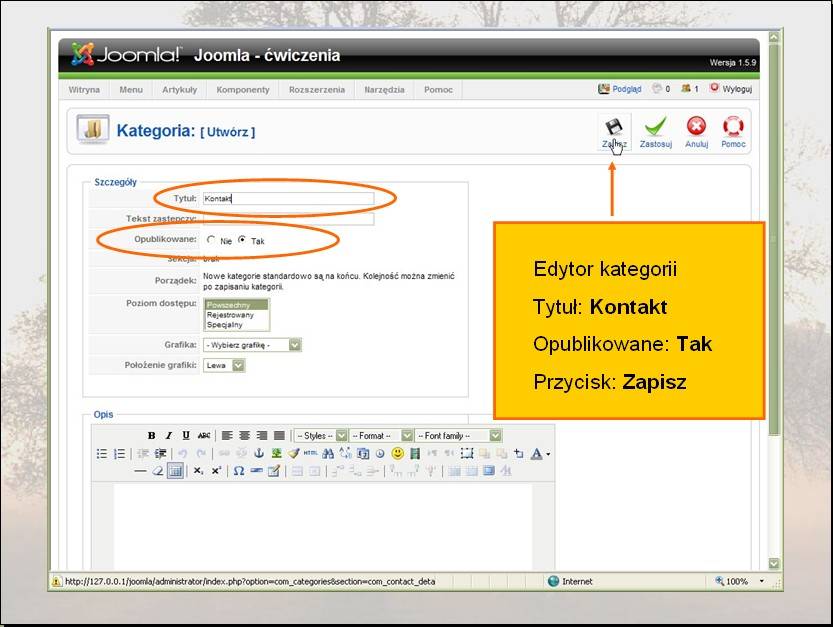The image size is (833, 627).
Task: Align text right in editor
Action: (262, 436)
